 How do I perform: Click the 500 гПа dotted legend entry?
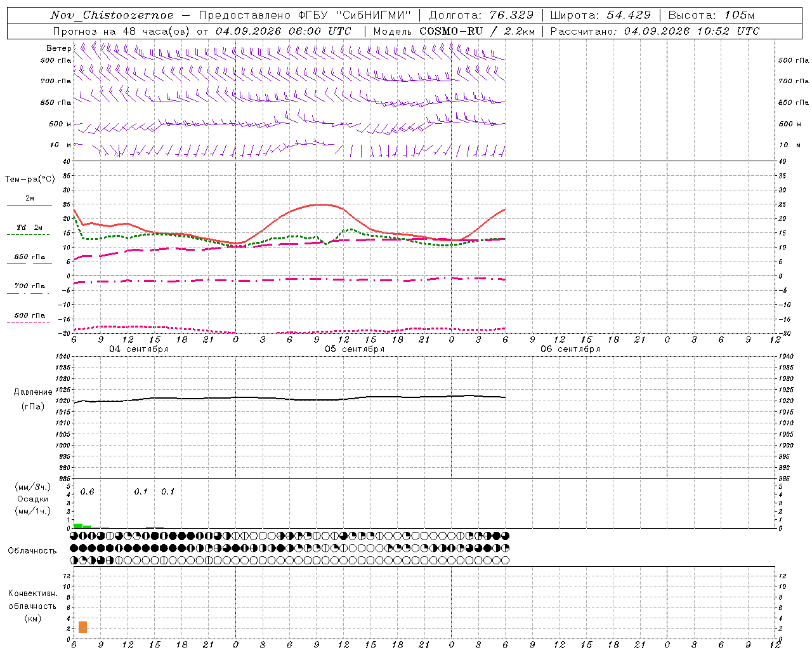tap(29, 318)
